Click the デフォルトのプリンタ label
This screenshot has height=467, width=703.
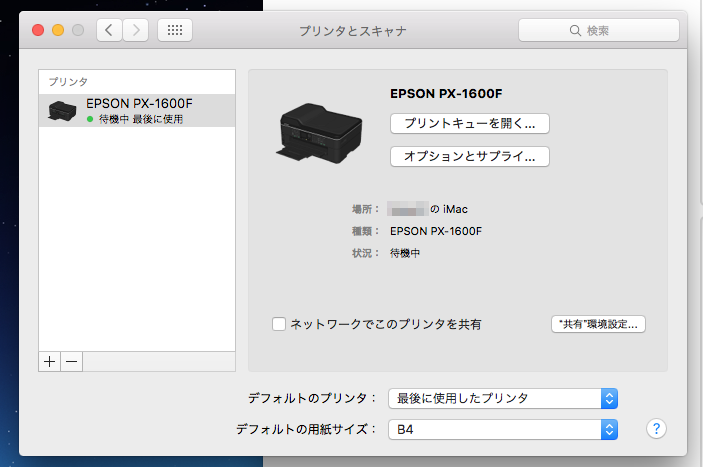[x=312, y=398]
